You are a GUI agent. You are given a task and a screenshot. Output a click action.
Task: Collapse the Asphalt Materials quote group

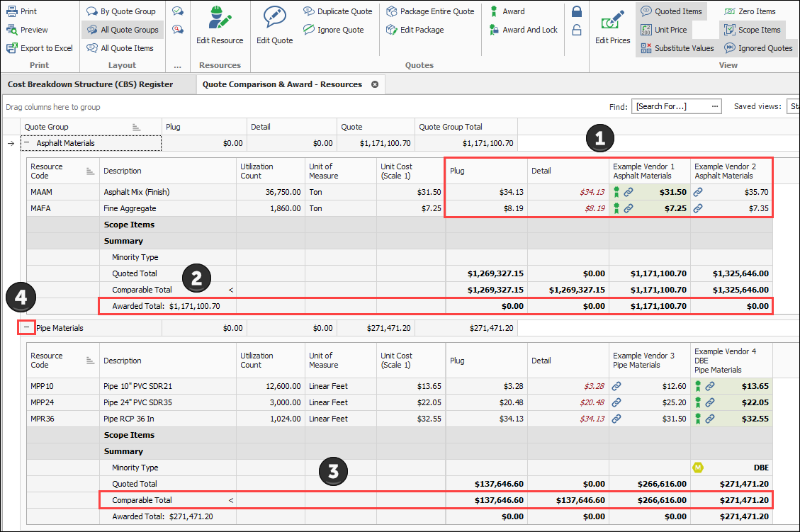click(x=27, y=143)
